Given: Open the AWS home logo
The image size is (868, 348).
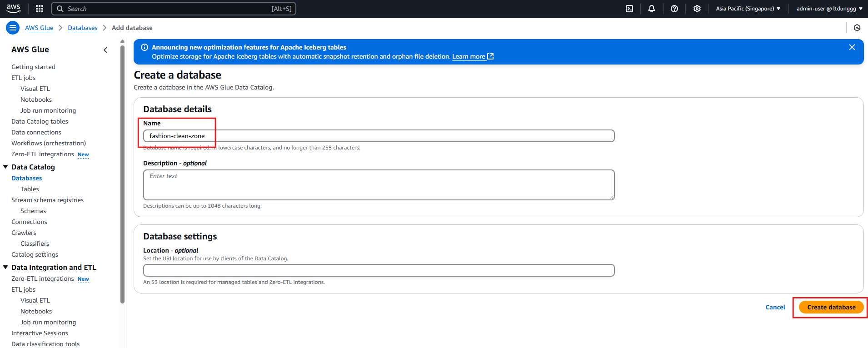Looking at the screenshot, I should (13, 9).
